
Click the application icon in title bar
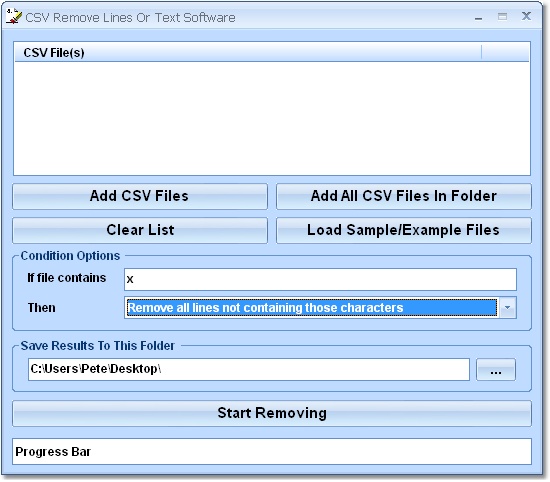coord(14,16)
